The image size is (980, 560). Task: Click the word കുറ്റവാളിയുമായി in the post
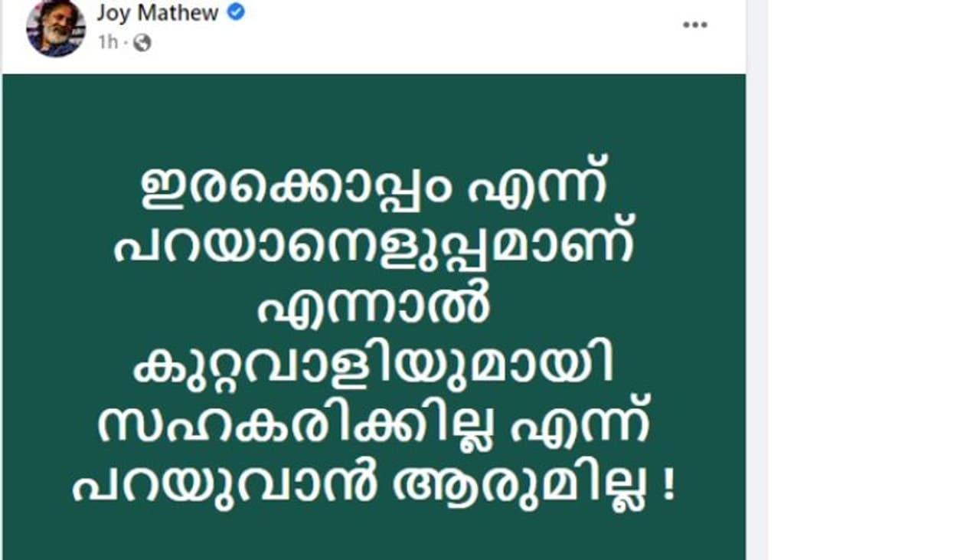tap(374, 366)
